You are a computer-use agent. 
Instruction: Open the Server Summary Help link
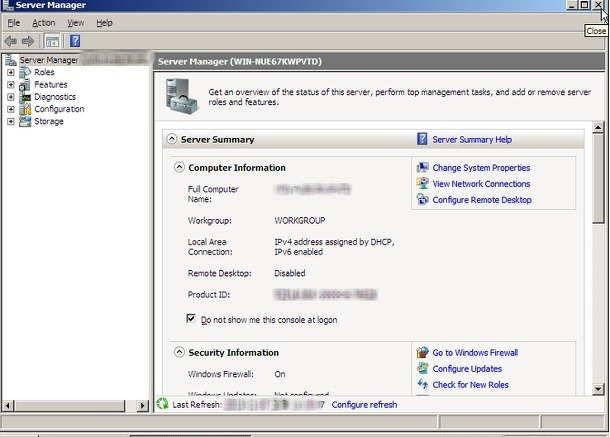(x=472, y=139)
